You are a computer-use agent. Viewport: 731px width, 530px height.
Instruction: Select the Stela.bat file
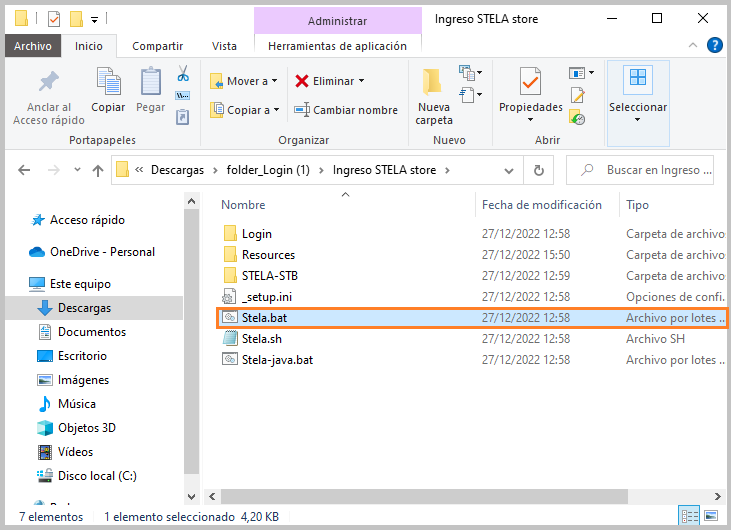(472, 318)
